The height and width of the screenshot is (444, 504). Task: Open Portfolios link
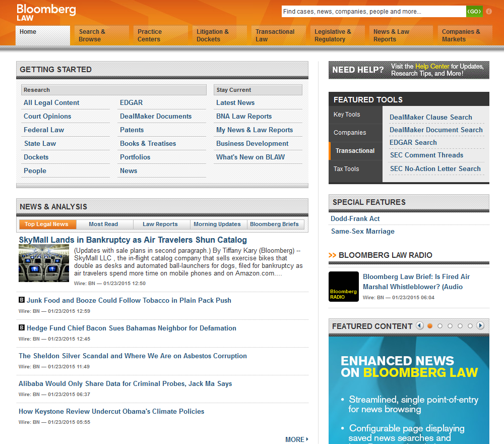click(135, 157)
